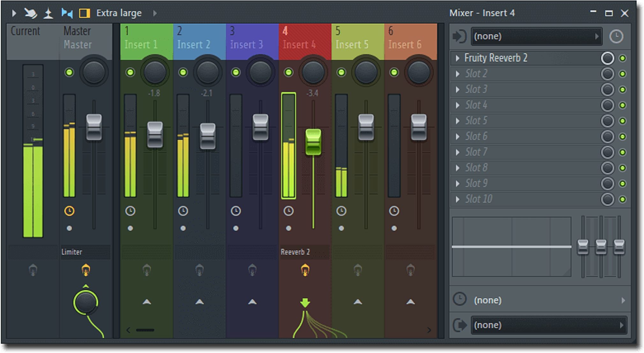Toggle FX slots icon on Current track

point(33,270)
